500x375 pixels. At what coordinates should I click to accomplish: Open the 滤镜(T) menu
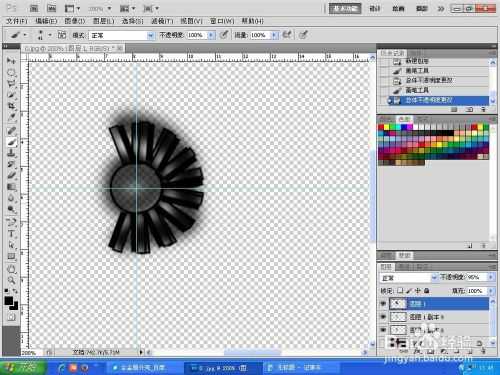(x=162, y=21)
